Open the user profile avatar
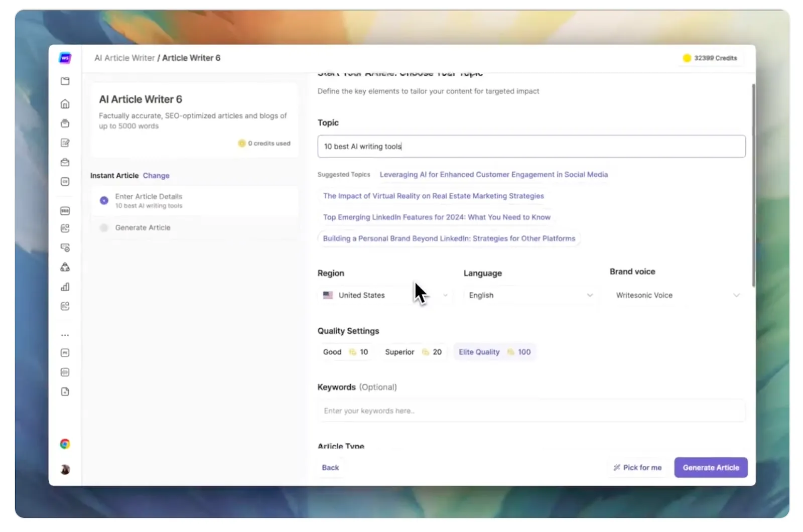The image size is (803, 532). (x=65, y=470)
